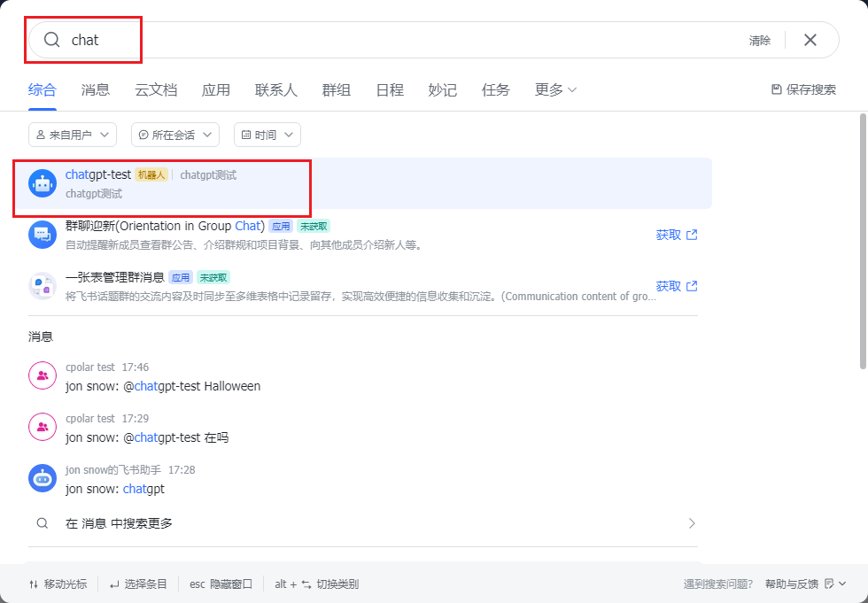The image size is (868, 603).
Task: Click the X icon to close search
Action: (x=810, y=40)
